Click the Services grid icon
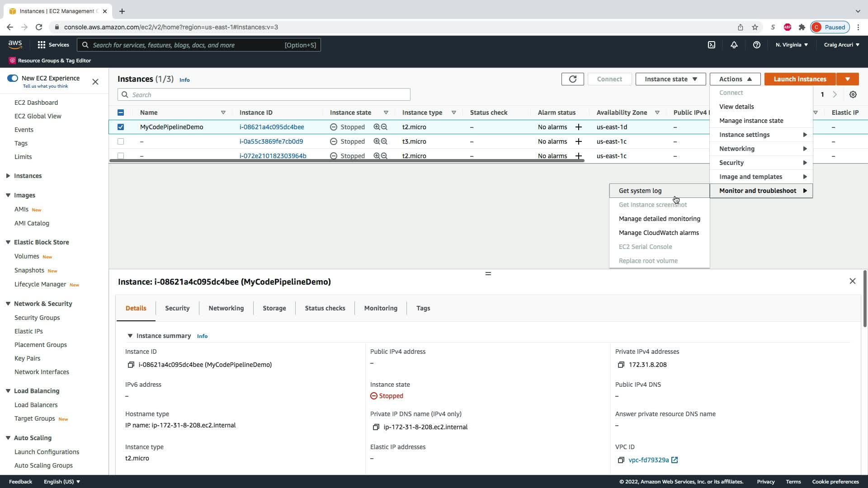The image size is (868, 488). pos(42,45)
